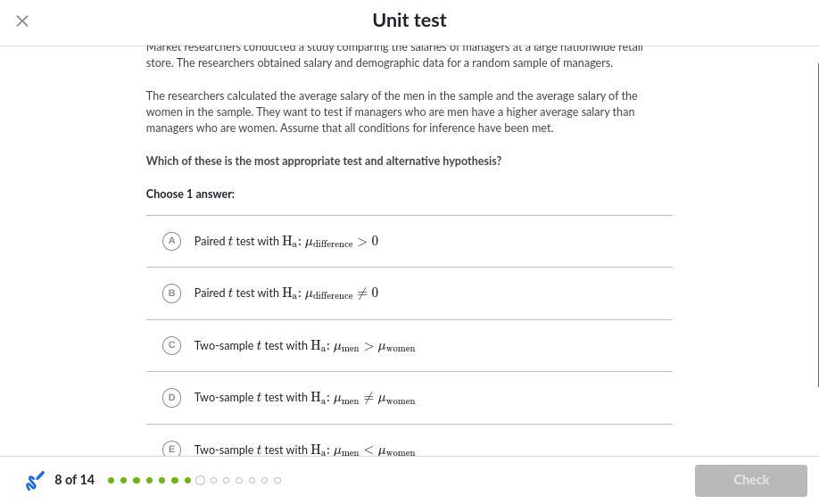Click the "Unit test" heading
The width and height of the screenshot is (819, 504).
(x=409, y=21)
